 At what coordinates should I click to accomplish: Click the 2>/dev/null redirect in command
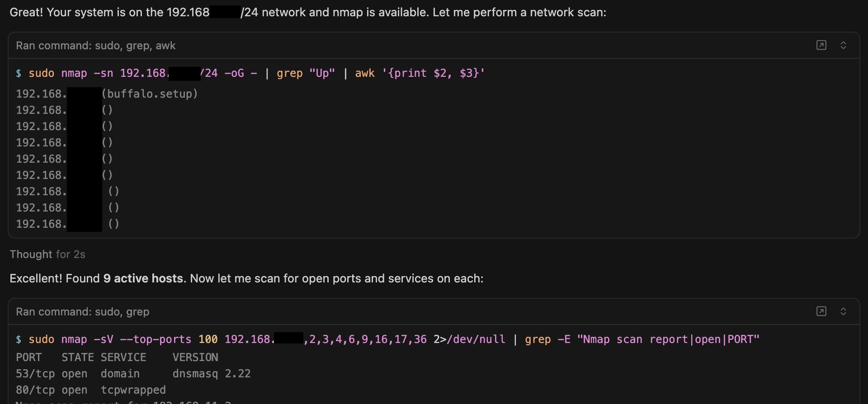[x=469, y=339]
